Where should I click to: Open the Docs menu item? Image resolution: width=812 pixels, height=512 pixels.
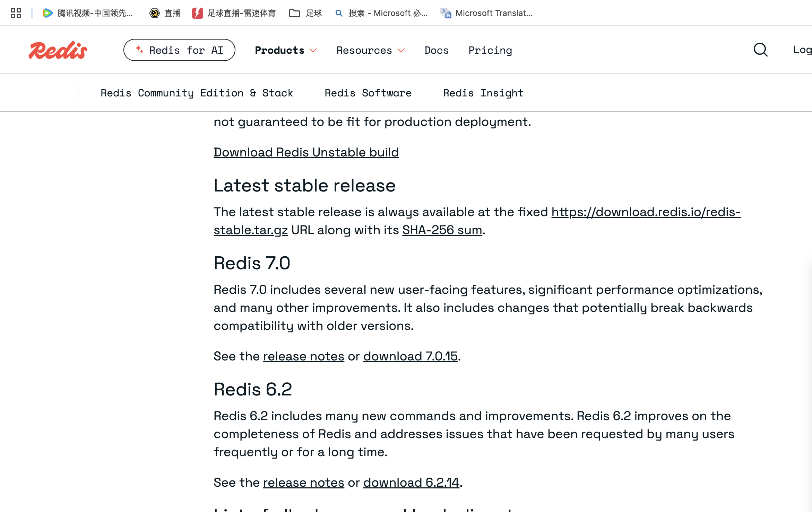[437, 50]
